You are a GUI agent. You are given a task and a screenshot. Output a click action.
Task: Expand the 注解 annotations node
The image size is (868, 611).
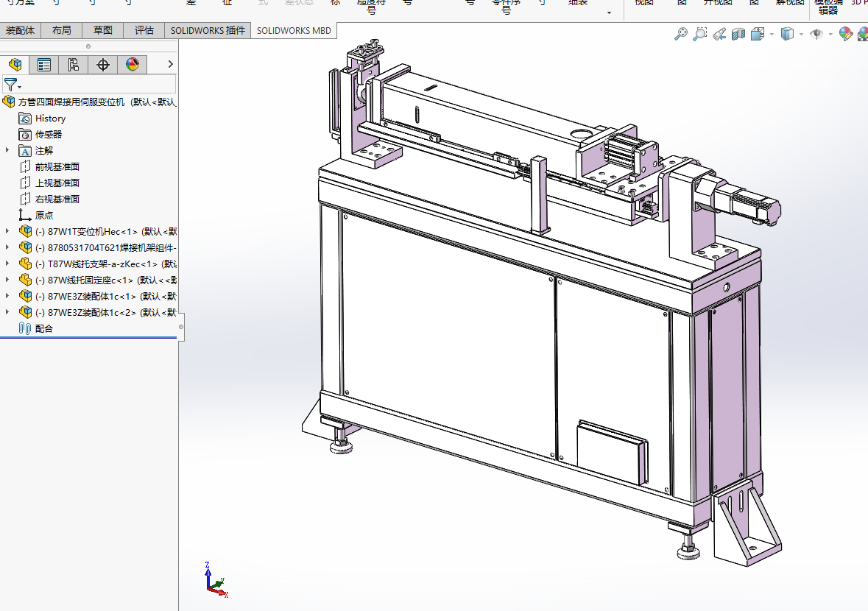pos(7,150)
